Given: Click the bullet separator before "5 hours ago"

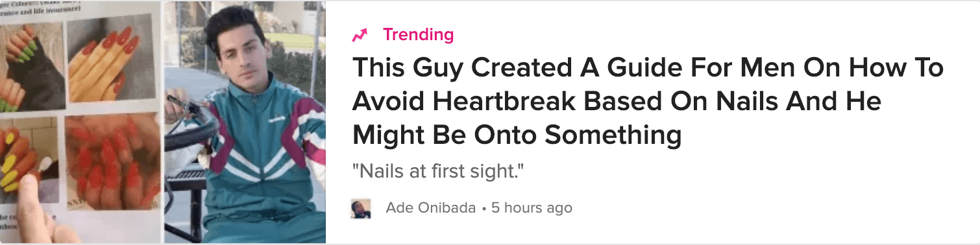Looking at the screenshot, I should [x=484, y=209].
